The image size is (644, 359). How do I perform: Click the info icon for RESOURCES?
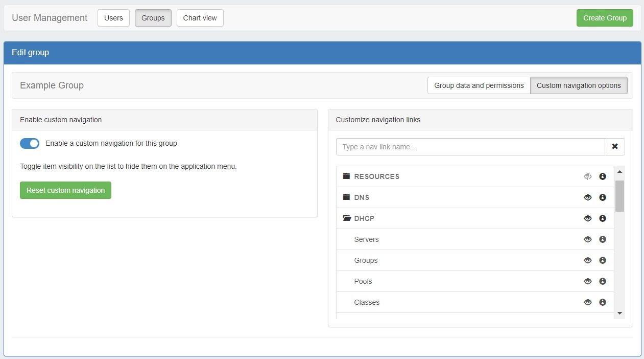click(603, 176)
